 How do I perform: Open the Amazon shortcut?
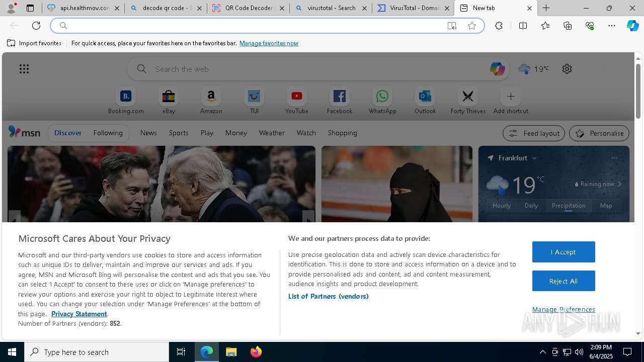tap(211, 101)
